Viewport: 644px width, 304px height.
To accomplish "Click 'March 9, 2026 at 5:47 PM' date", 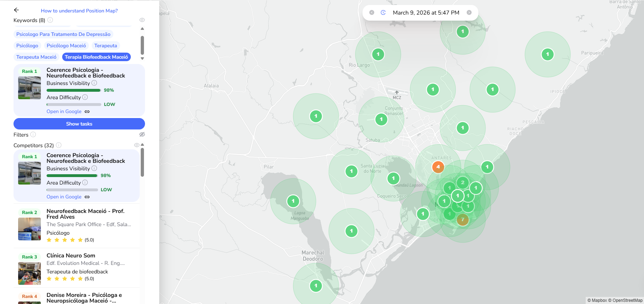I will 426,12.
